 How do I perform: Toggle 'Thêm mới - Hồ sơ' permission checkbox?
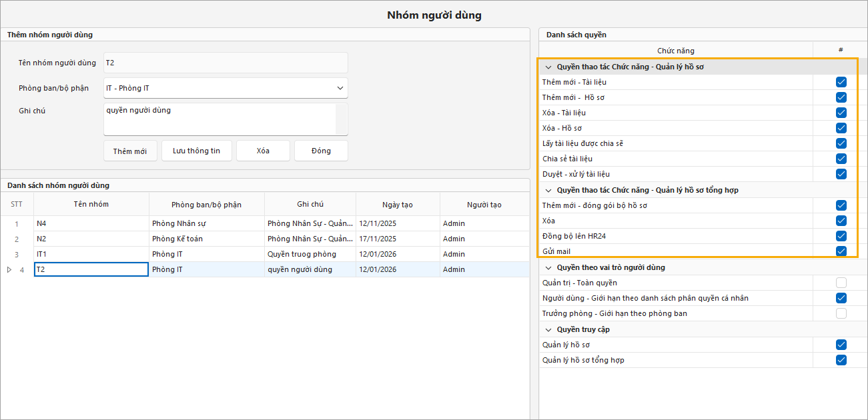[x=841, y=97]
